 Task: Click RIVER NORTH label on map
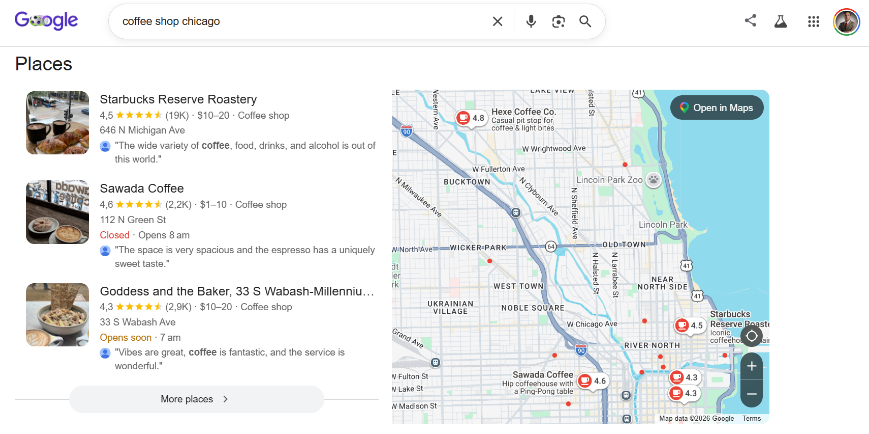pos(652,345)
